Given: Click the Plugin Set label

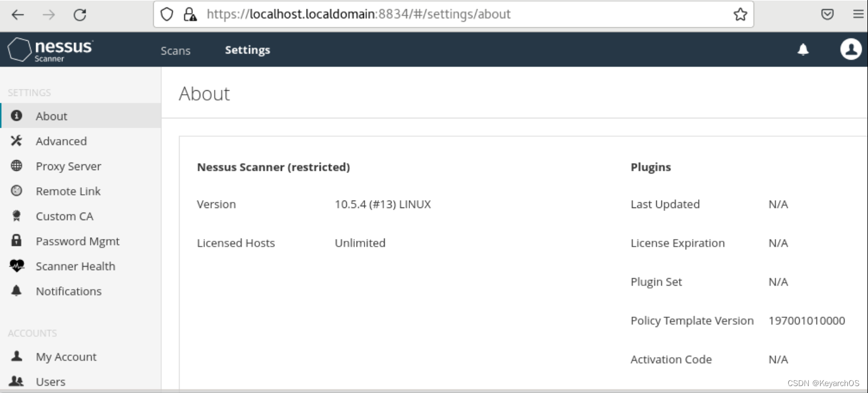Looking at the screenshot, I should pos(657,282).
